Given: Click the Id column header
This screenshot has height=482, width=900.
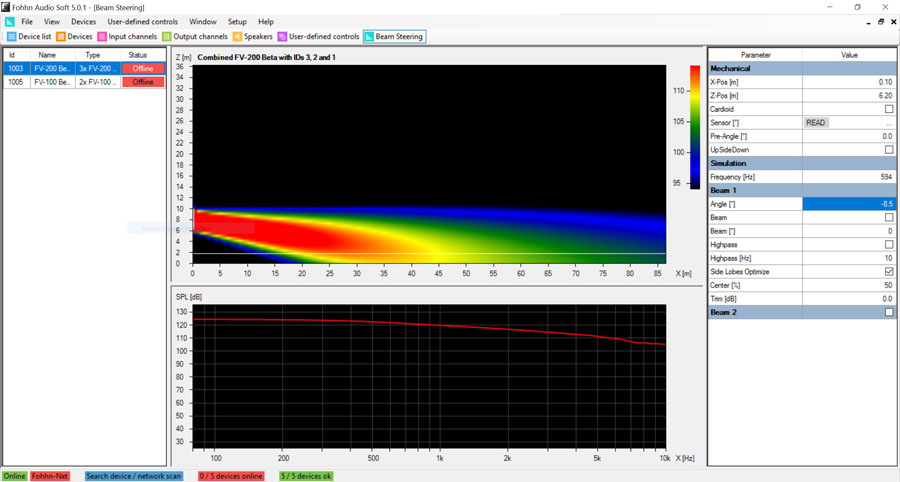Looking at the screenshot, I should 17,55.
